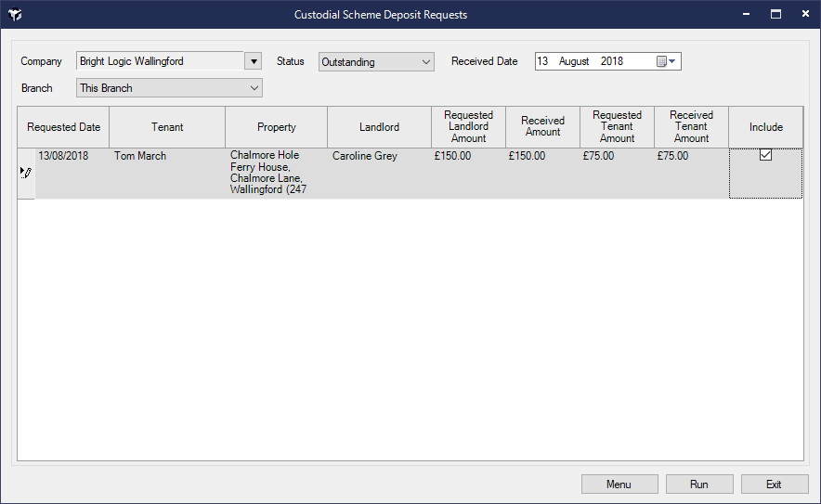
Task: Sort by Requested Date column header
Action: click(63, 127)
